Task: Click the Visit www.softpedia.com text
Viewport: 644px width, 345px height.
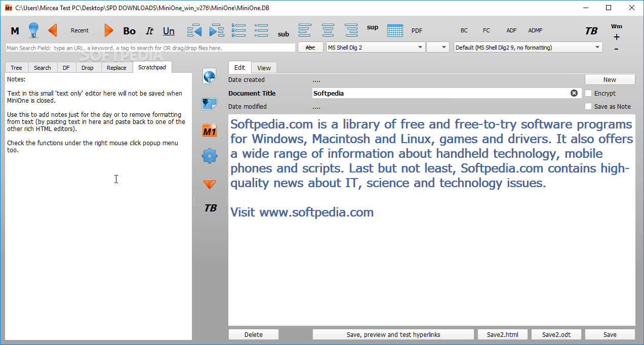Action: 302,212
